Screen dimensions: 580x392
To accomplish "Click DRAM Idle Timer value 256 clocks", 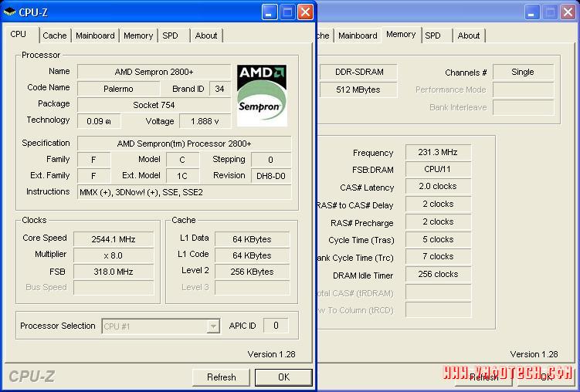I will click(x=439, y=274).
